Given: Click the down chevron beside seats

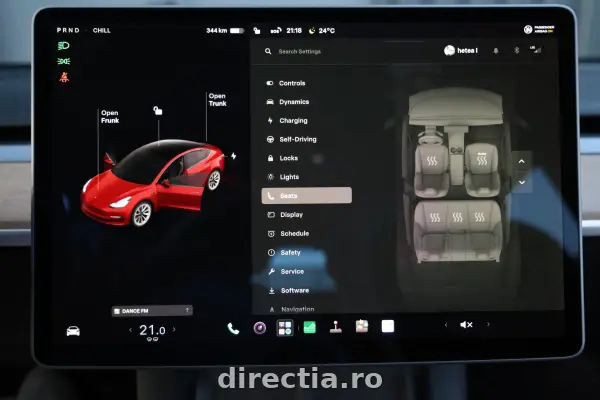Looking at the screenshot, I should 522,183.
